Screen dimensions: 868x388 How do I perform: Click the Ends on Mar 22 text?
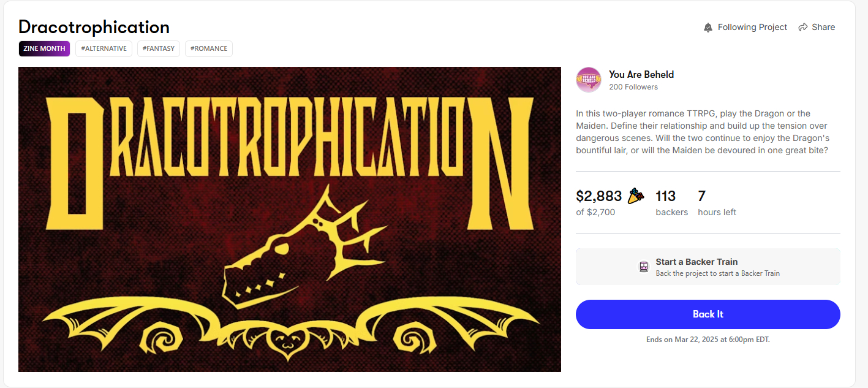pyautogui.click(x=708, y=339)
